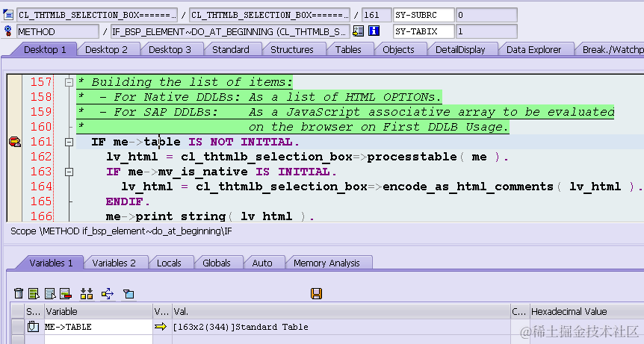Screen dimensions: 644x344
Task: Select the Tables tab
Action: 348,49
